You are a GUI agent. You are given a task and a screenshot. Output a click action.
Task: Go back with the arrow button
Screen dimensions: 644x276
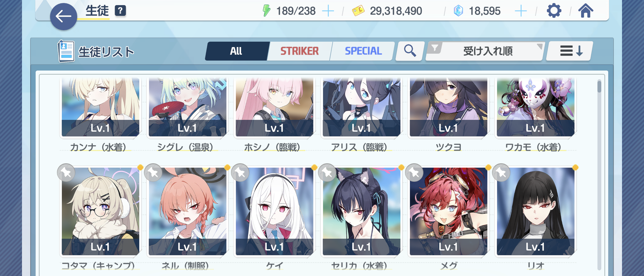coord(63,17)
